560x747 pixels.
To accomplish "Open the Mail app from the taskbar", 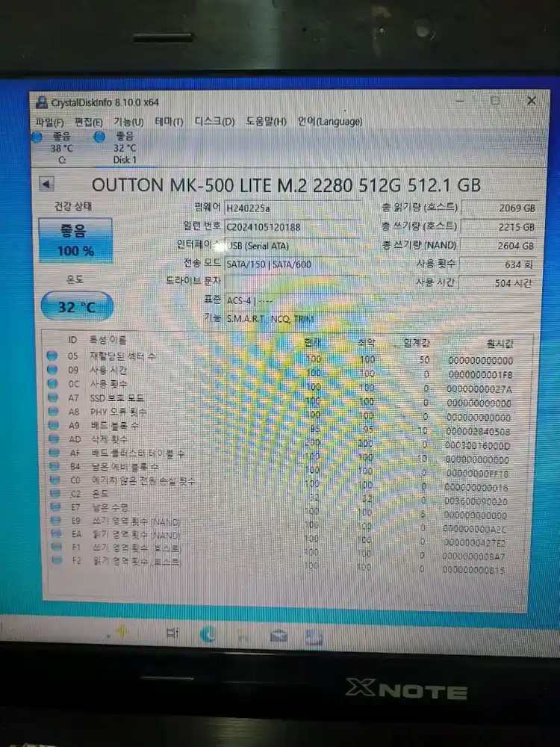I will (279, 636).
